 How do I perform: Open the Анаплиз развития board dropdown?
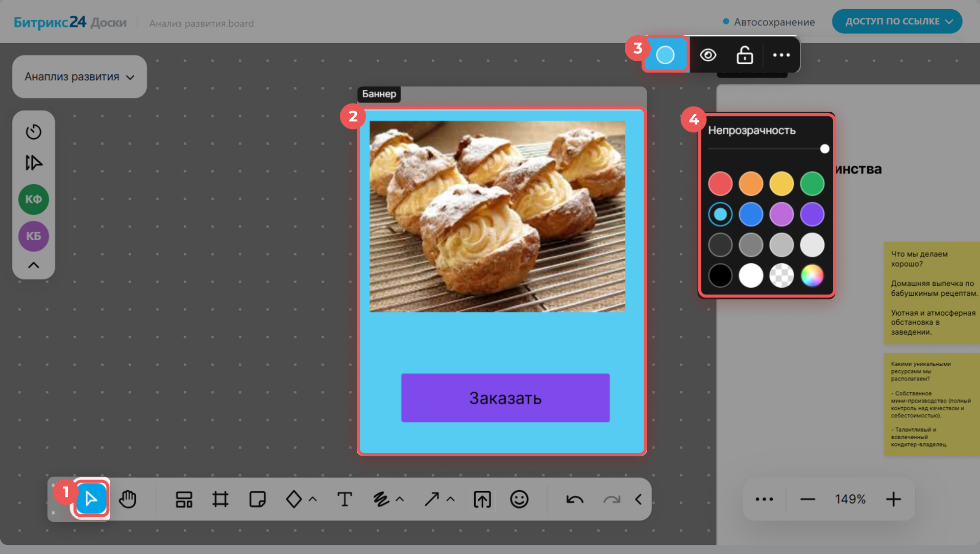pyautogui.click(x=80, y=77)
